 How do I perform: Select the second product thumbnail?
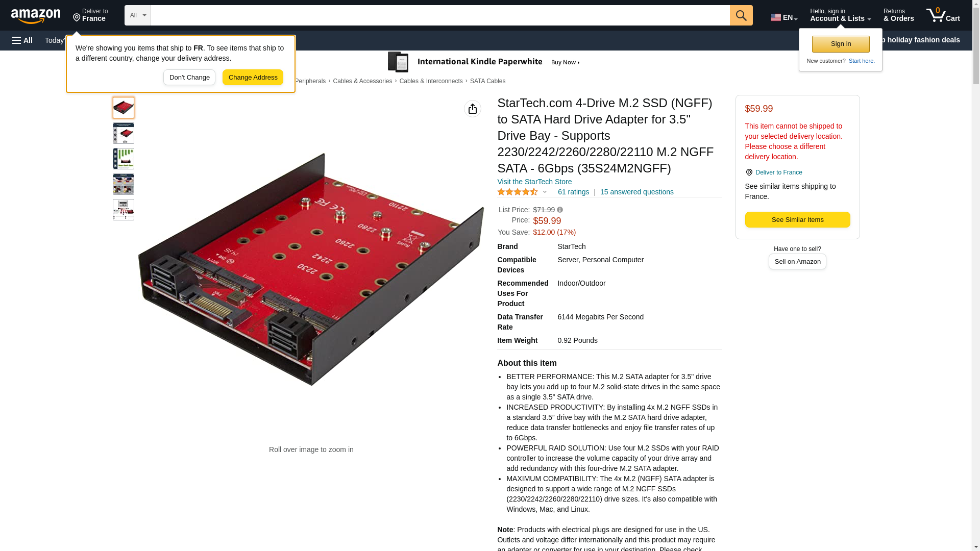coord(124,133)
